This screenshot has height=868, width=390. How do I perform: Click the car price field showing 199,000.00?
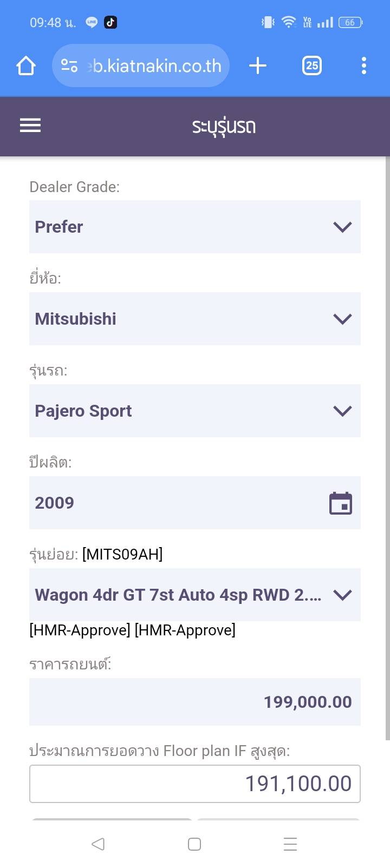coord(194,702)
